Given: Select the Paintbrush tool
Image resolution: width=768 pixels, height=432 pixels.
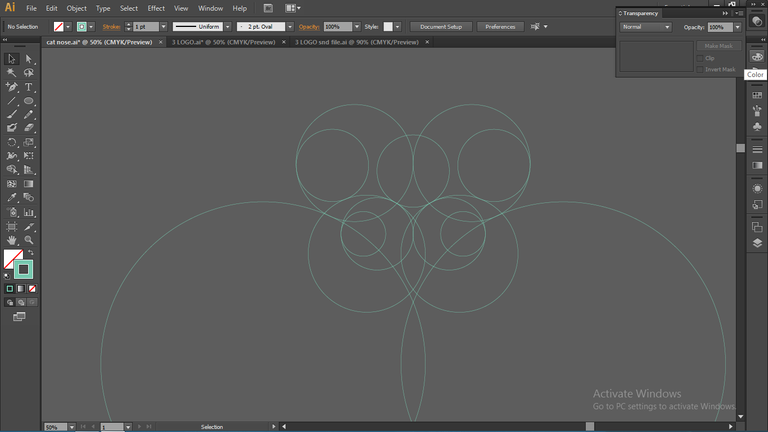Looking at the screenshot, I should coord(11,115).
